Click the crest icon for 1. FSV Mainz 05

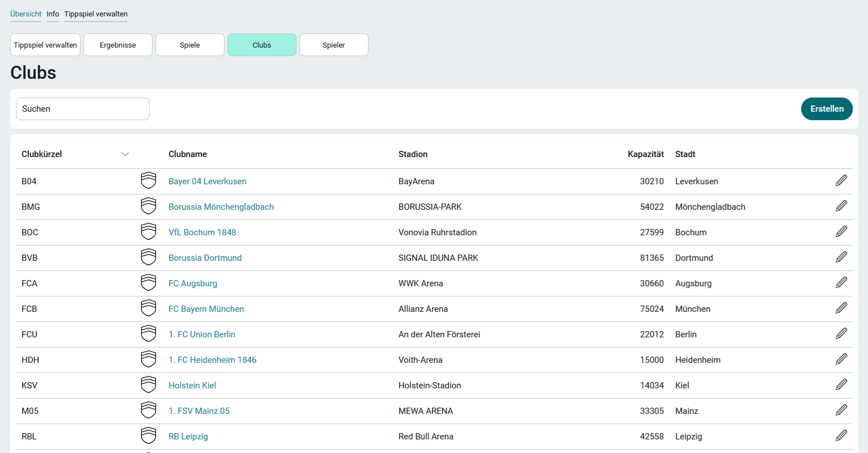point(149,410)
